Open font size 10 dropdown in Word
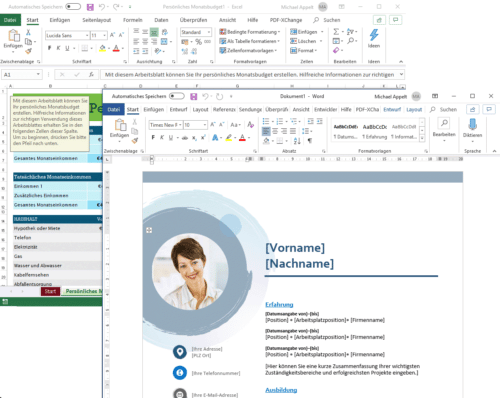 [205, 125]
